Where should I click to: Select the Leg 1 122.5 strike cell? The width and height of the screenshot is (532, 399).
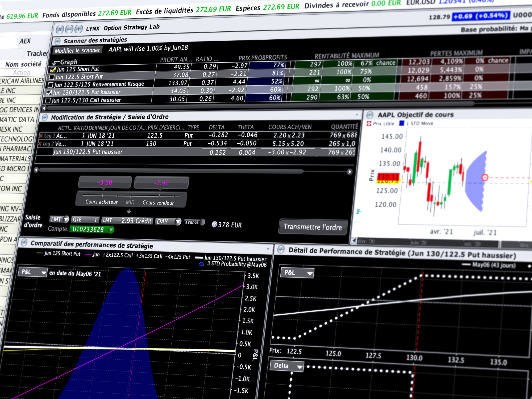tap(155, 136)
